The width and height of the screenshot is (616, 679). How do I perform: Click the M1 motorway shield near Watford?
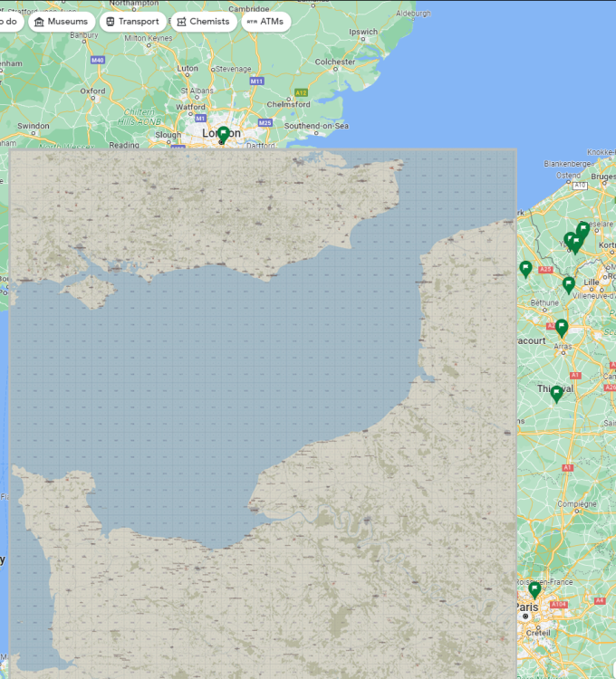click(200, 119)
